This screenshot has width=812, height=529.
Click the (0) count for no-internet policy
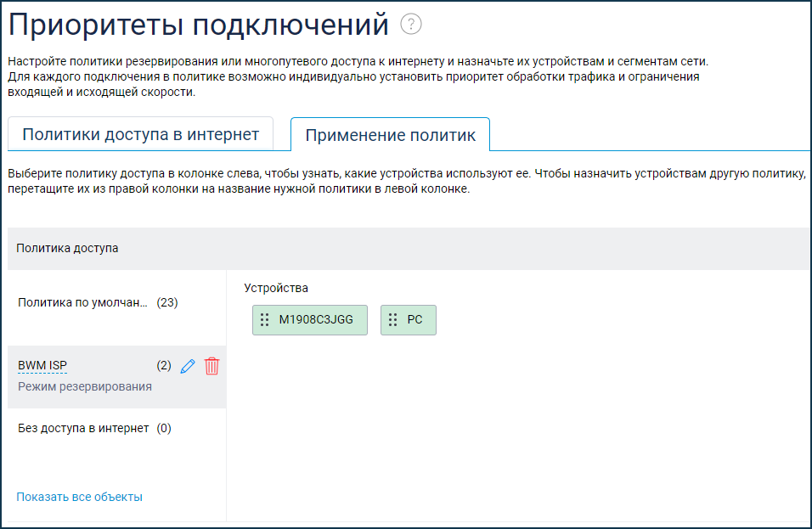164,428
